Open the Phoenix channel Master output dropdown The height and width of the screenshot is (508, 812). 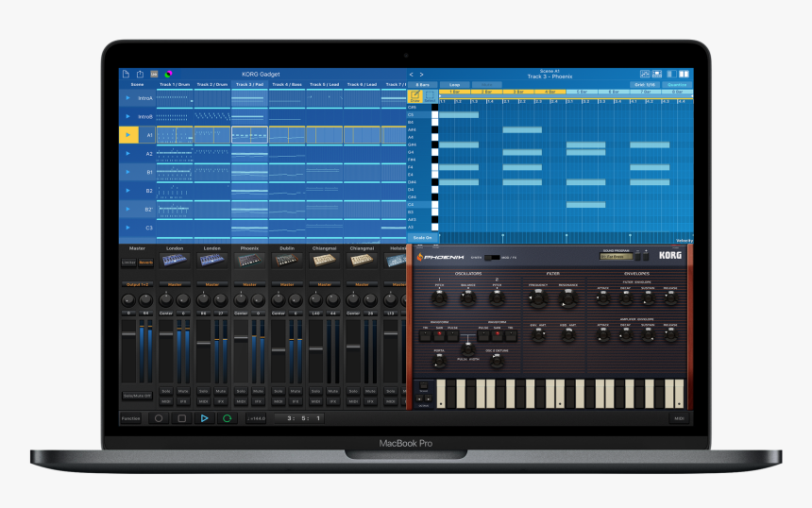point(249,284)
